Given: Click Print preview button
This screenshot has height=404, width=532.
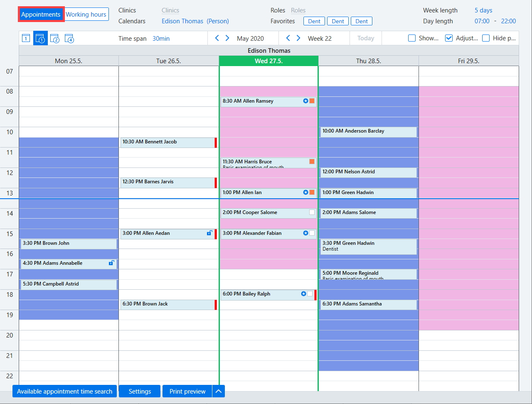Looking at the screenshot, I should point(187,391).
